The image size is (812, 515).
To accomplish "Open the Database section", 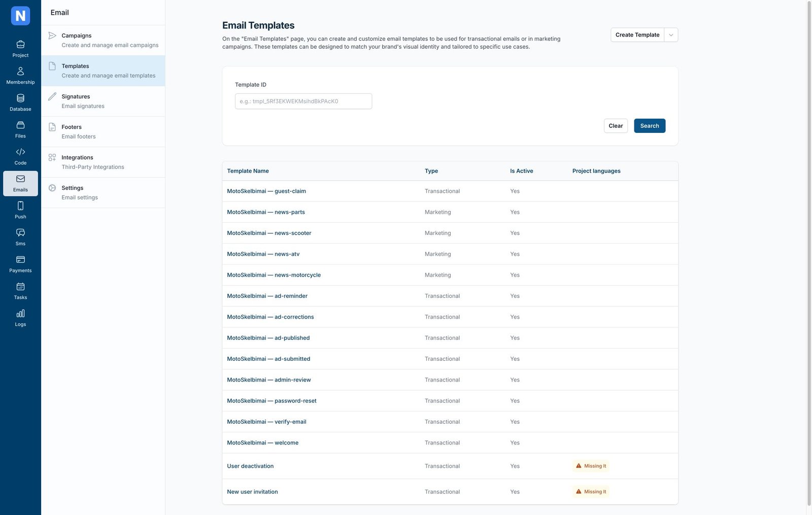I will [20, 102].
